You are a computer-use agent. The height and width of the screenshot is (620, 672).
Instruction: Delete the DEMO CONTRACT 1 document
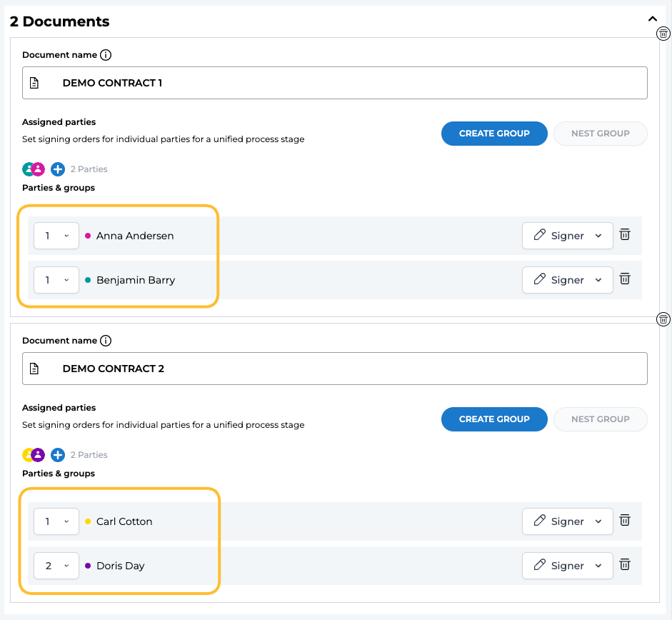pyautogui.click(x=663, y=34)
